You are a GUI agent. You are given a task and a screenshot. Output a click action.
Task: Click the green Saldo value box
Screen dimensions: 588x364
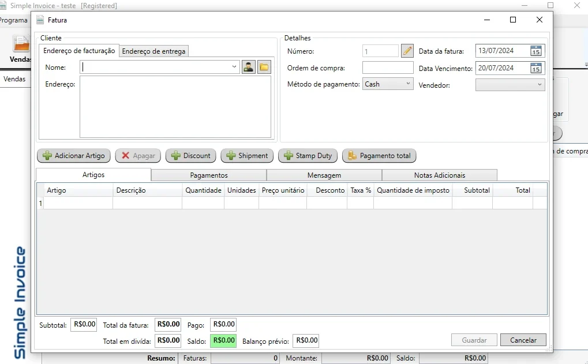click(223, 340)
